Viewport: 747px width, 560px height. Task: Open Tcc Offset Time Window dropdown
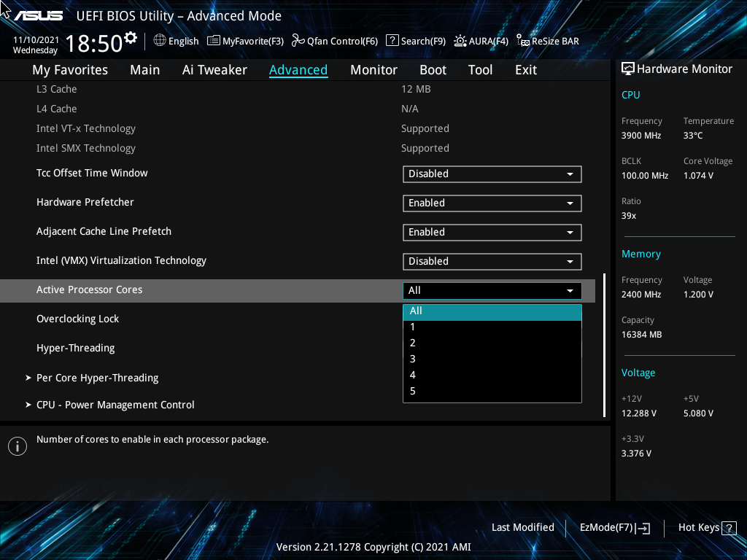point(492,174)
